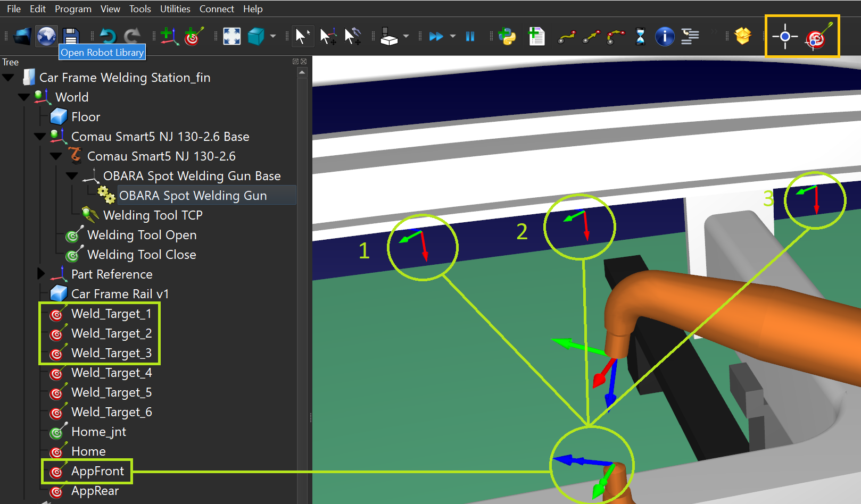Screen dimensions: 861x504
Task: Click the Save Station floppy disk icon
Action: tap(71, 36)
